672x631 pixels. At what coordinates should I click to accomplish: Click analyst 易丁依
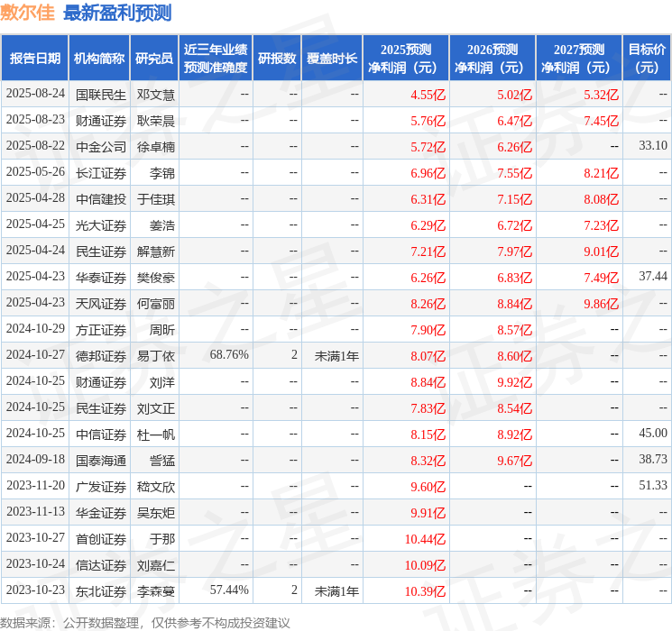[156, 356]
